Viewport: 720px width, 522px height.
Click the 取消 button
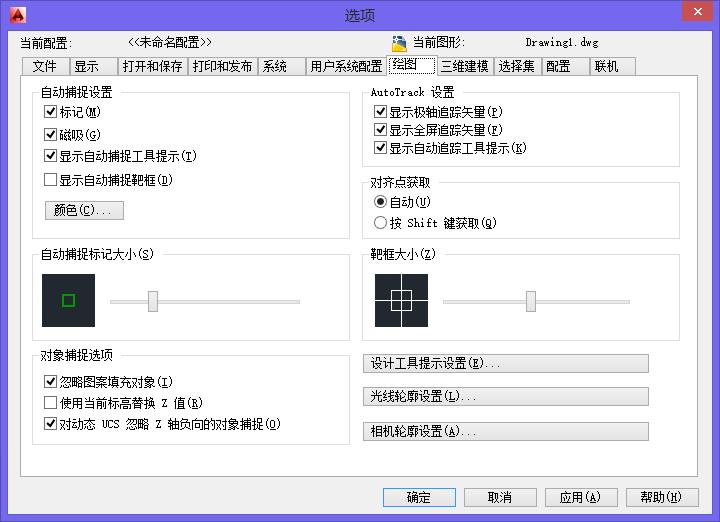click(500, 497)
